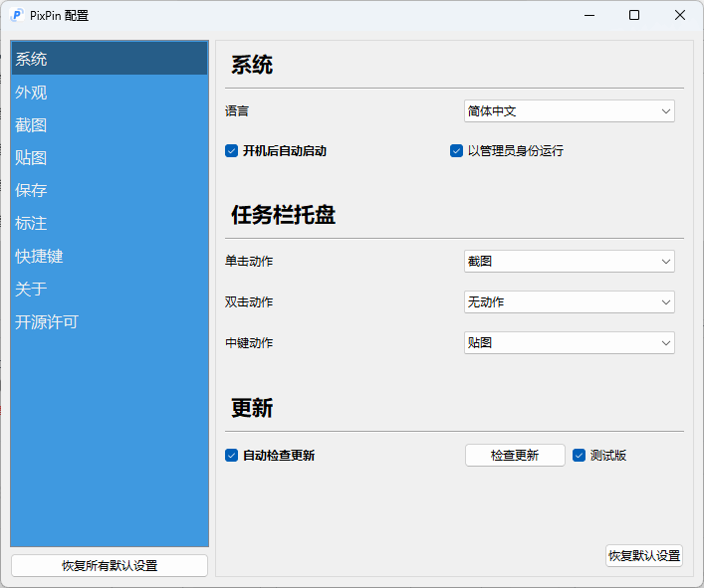Toggle the 测试版 checkbox
The height and width of the screenshot is (588, 704).
[x=580, y=456]
